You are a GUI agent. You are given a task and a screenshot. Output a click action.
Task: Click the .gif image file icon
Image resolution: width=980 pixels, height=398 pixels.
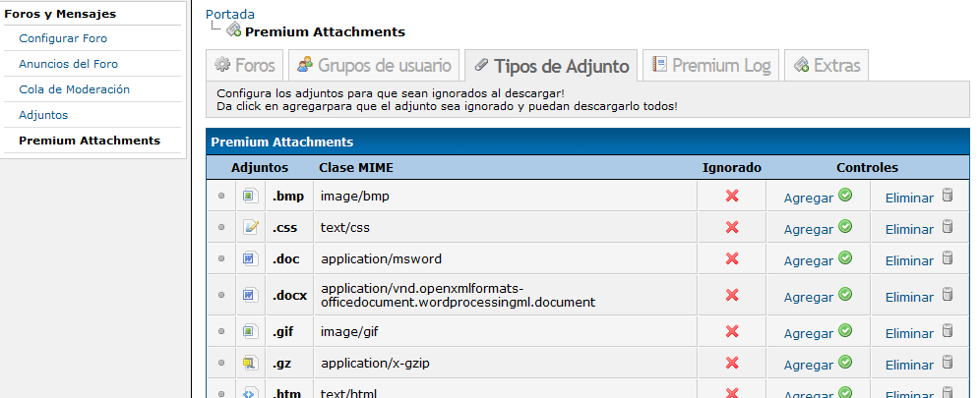[250, 332]
